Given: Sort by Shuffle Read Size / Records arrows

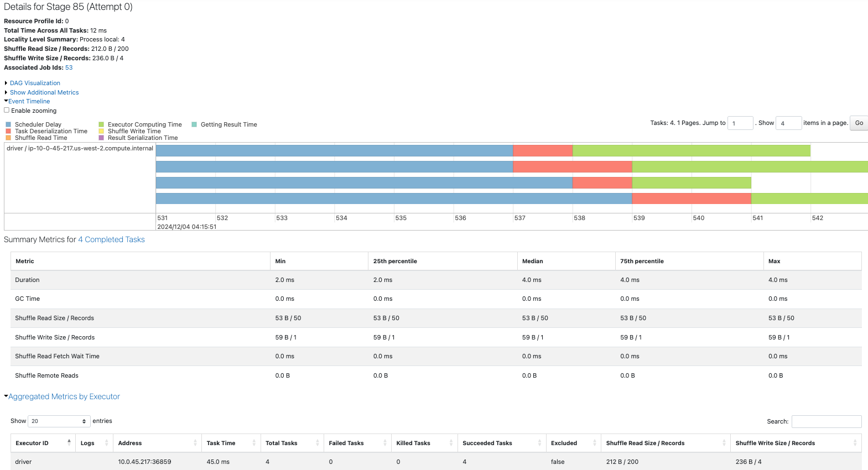Looking at the screenshot, I should coord(724,443).
